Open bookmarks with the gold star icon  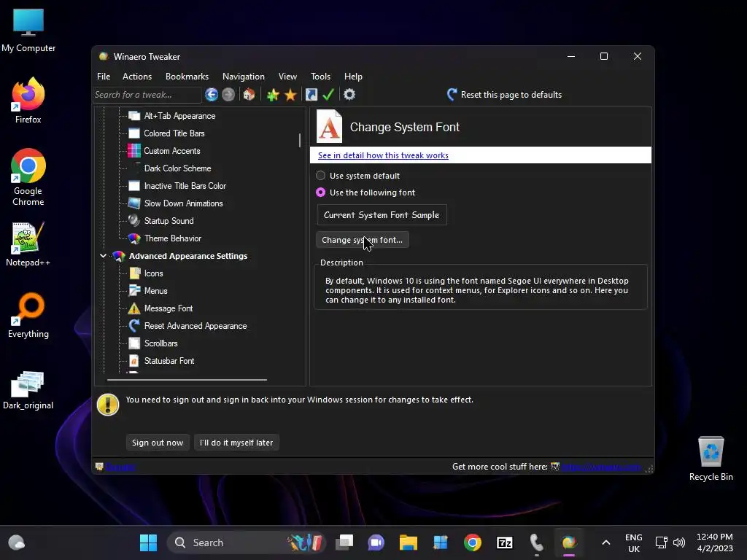coord(290,95)
